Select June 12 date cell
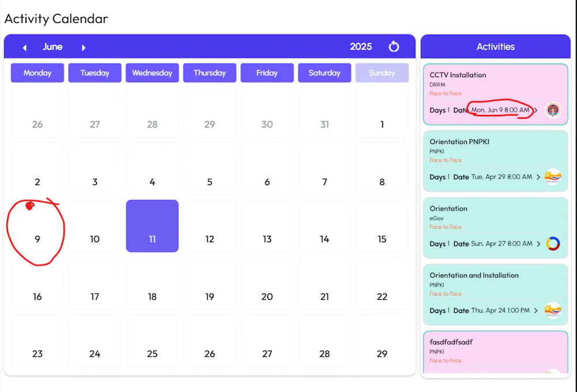The width and height of the screenshot is (577, 392). [209, 226]
